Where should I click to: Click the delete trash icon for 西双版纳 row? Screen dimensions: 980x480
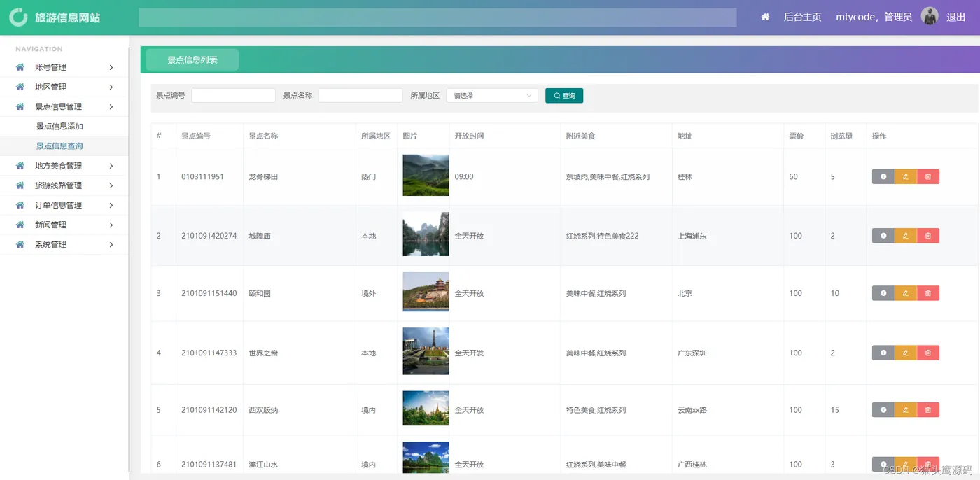coord(928,410)
